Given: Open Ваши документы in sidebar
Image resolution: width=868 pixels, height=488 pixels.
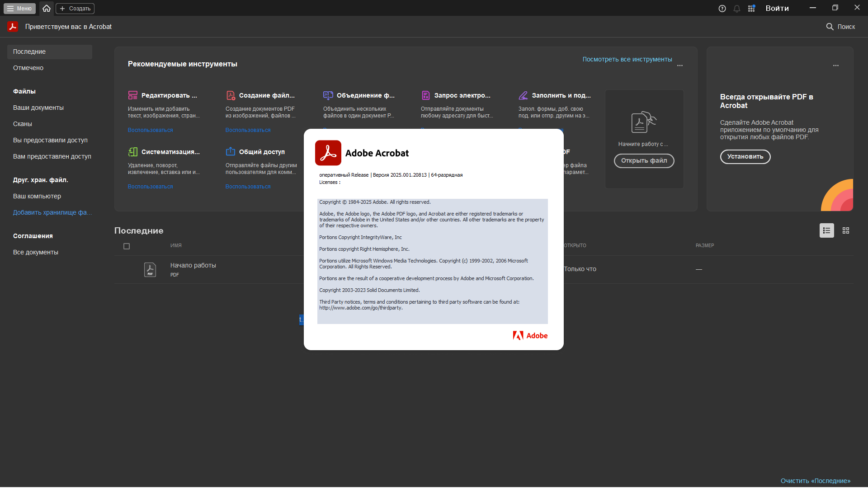Looking at the screenshot, I should click(38, 108).
